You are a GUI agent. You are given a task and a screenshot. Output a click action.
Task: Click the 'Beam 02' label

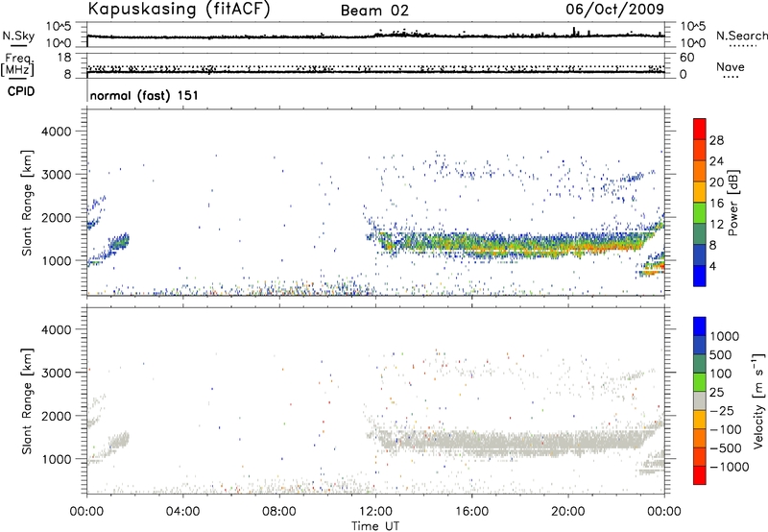[x=374, y=11]
